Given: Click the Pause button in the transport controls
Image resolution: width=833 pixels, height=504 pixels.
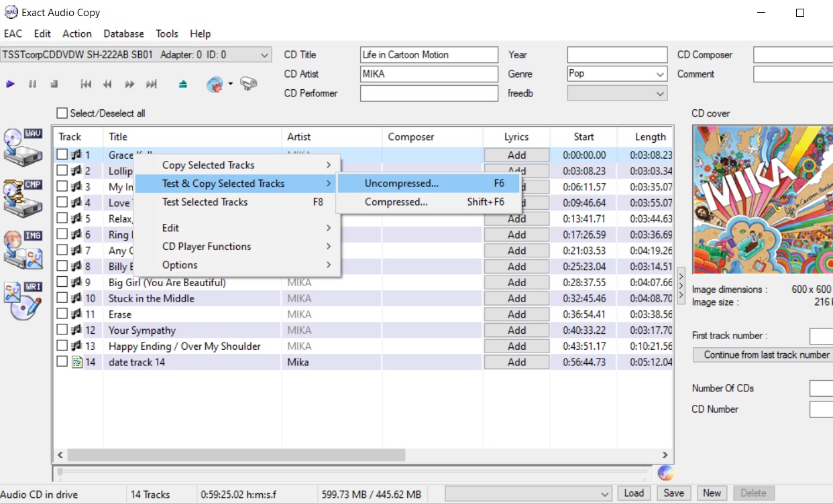Looking at the screenshot, I should (x=32, y=84).
